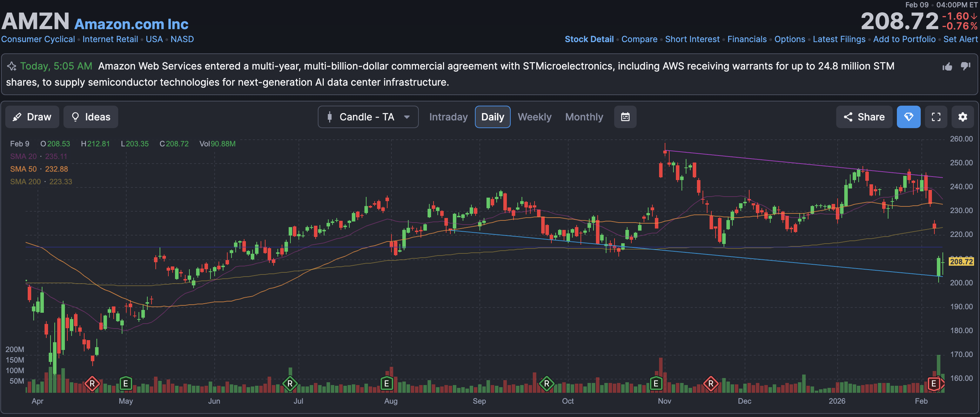Click the blue diamond premium icon
980x417 pixels.
point(908,117)
